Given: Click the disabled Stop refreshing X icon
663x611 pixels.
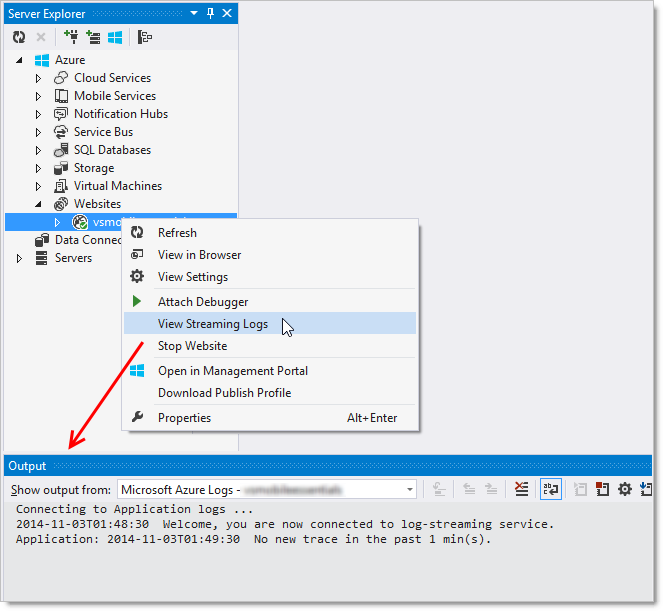Looking at the screenshot, I should coord(41,37).
